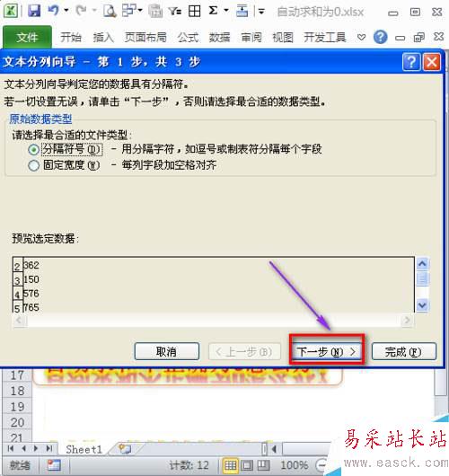
Task: Click the preview horizontal scroll right arrow
Action: (407, 320)
